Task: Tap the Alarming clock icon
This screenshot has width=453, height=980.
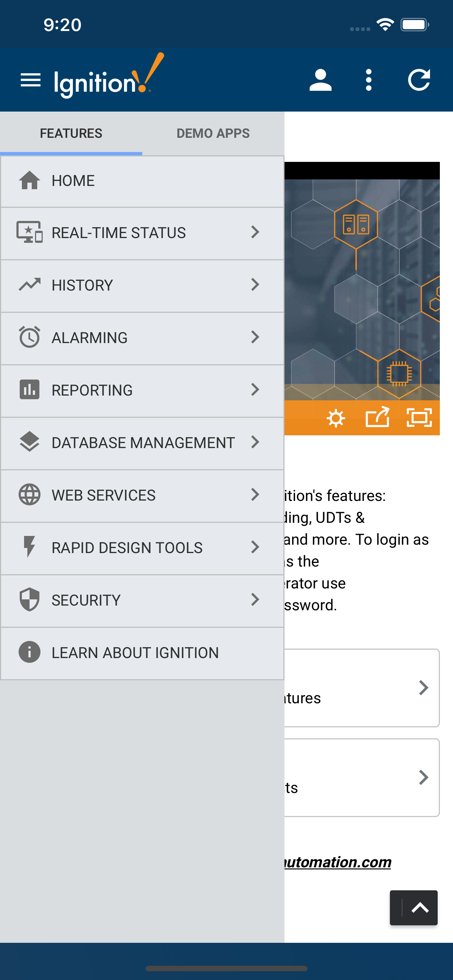Action: 29,337
